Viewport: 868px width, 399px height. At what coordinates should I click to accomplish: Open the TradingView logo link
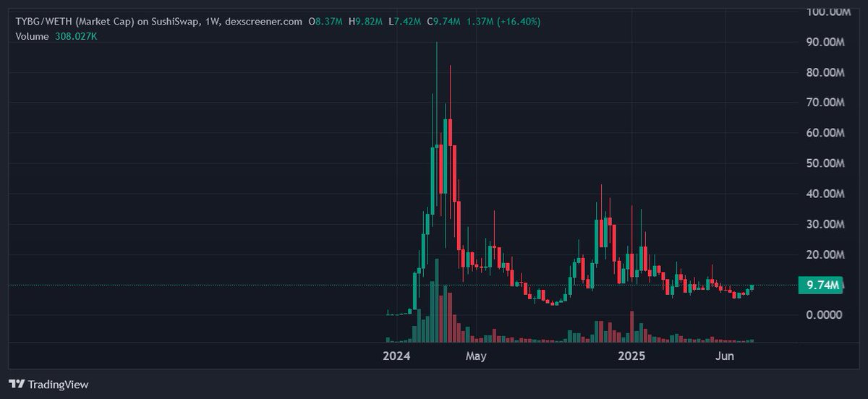pyautogui.click(x=48, y=384)
